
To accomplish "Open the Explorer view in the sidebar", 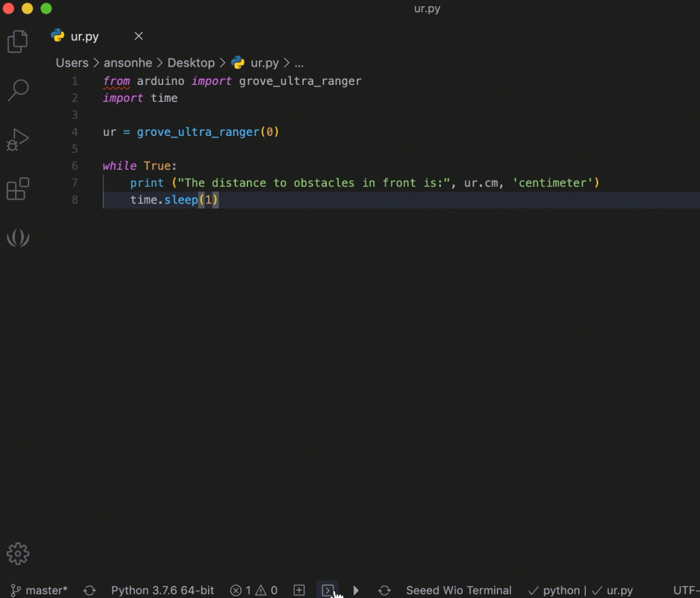I will 18,41.
